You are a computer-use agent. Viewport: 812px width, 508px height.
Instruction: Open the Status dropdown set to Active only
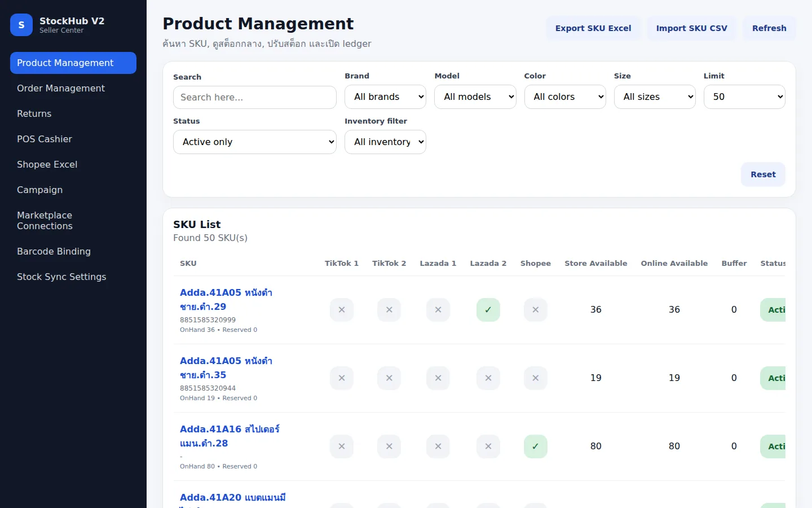pos(255,142)
